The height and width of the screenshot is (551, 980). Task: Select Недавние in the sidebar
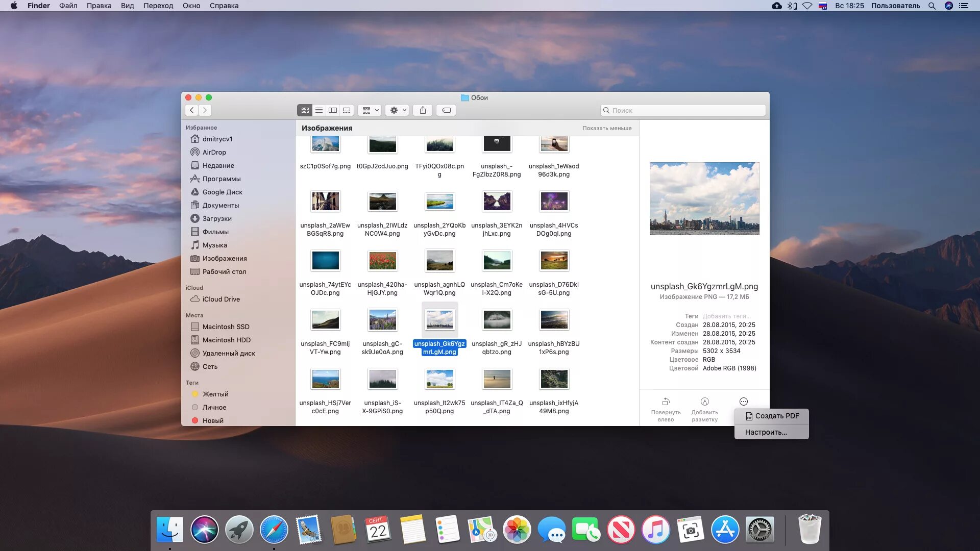(x=218, y=165)
